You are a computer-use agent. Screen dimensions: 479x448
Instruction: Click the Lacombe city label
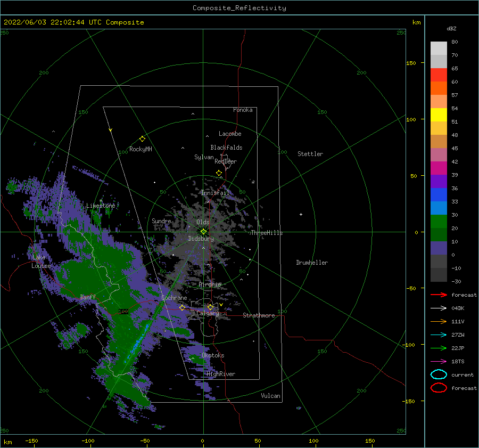230,134
